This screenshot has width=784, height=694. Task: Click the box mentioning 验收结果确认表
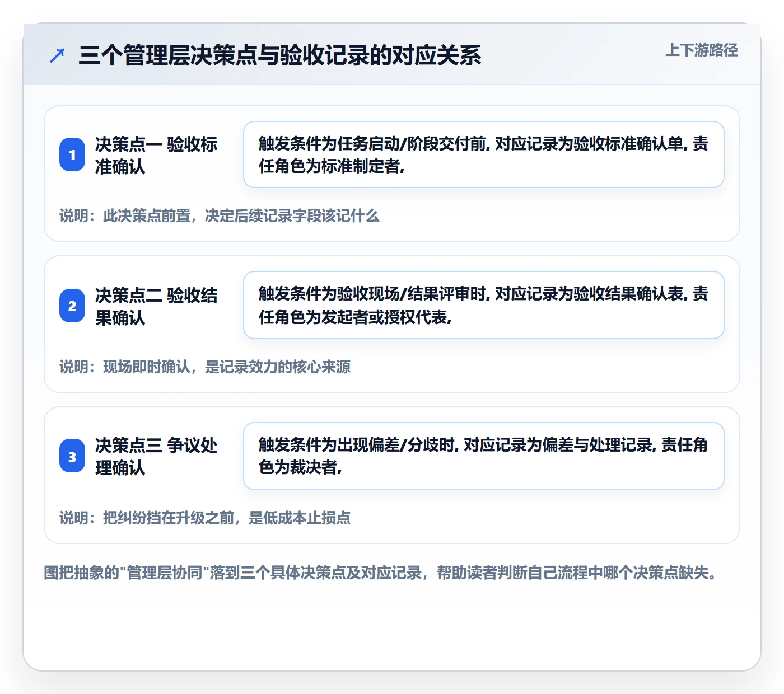(484, 305)
